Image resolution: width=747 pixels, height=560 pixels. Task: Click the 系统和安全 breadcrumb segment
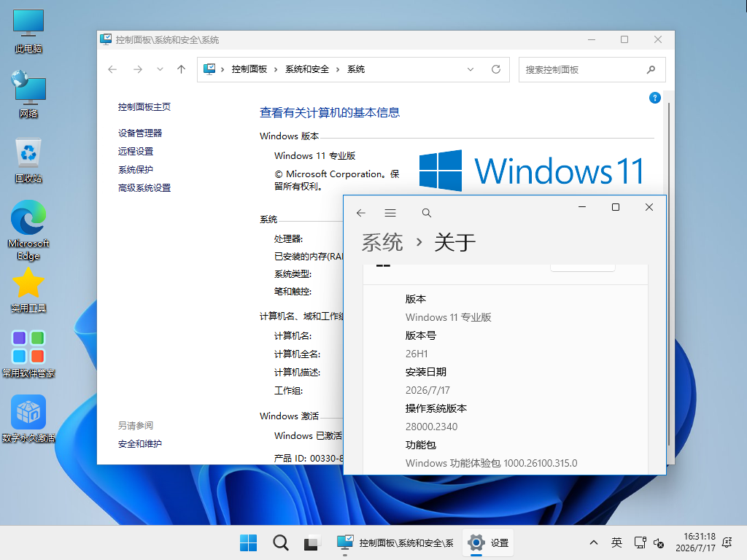point(307,69)
